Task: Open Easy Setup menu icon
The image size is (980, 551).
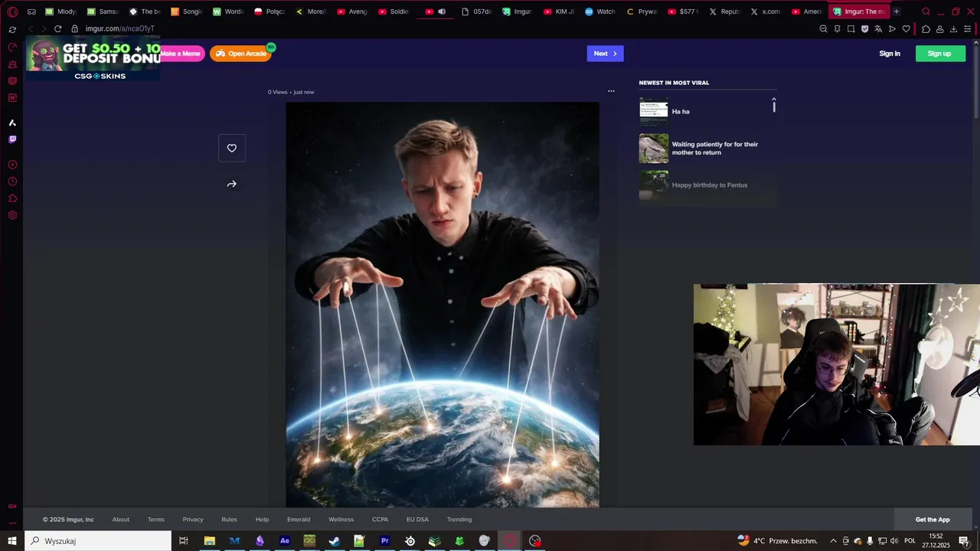Action: (968, 29)
